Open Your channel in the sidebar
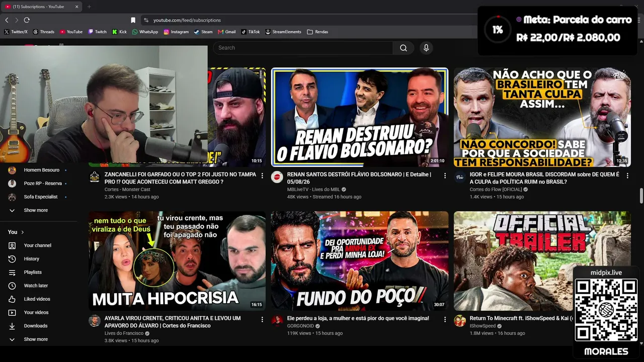 (x=38, y=245)
